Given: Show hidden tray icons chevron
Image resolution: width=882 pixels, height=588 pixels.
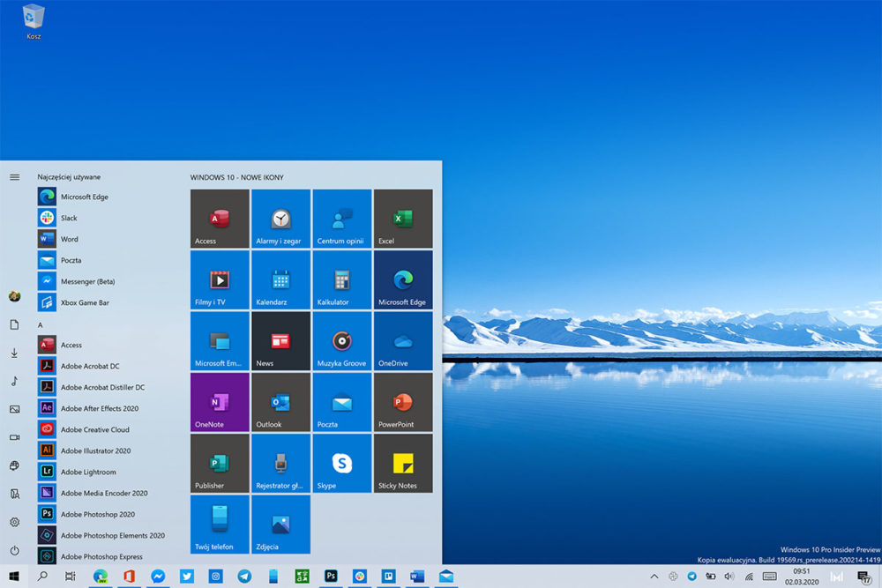Looking at the screenshot, I should (654, 577).
